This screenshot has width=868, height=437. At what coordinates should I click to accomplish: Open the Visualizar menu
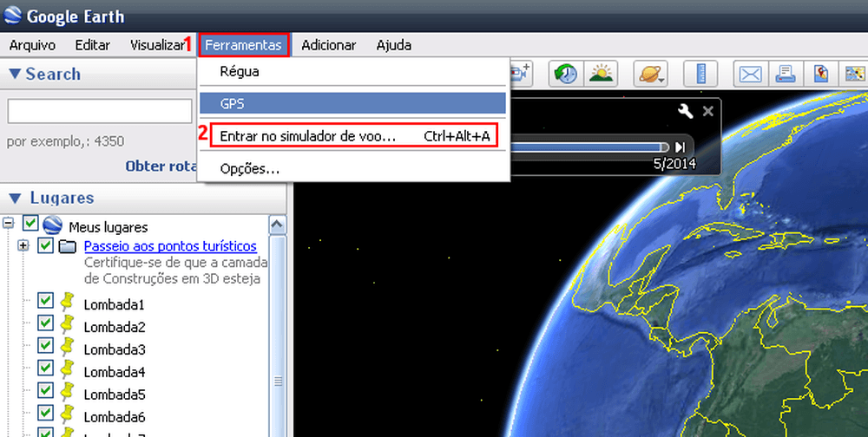157,45
